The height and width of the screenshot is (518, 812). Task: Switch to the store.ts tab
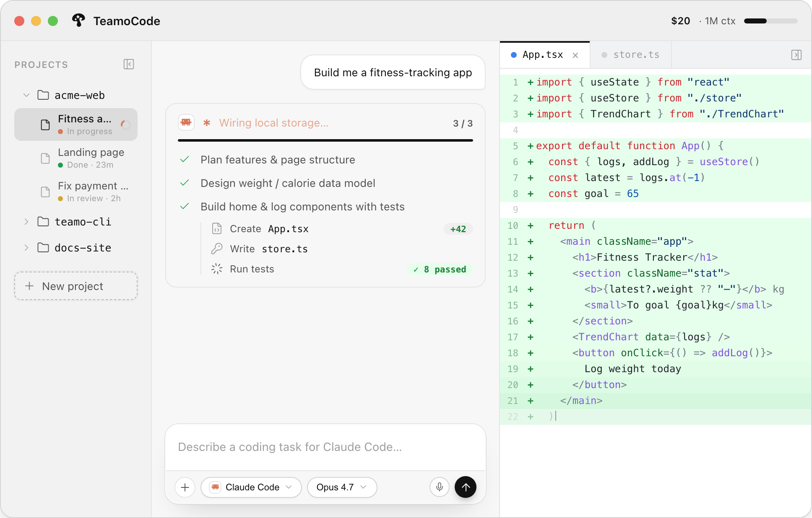(630, 55)
